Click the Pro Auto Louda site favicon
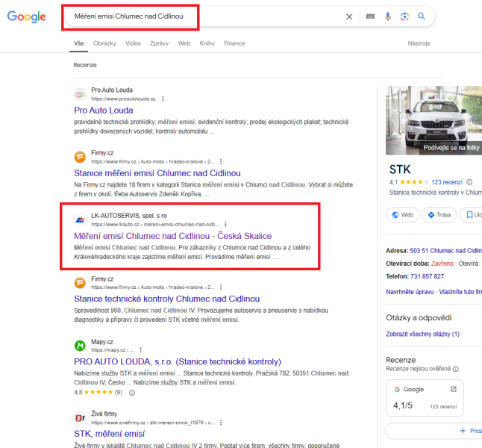Image resolution: width=482 pixels, height=448 pixels. 80,94
